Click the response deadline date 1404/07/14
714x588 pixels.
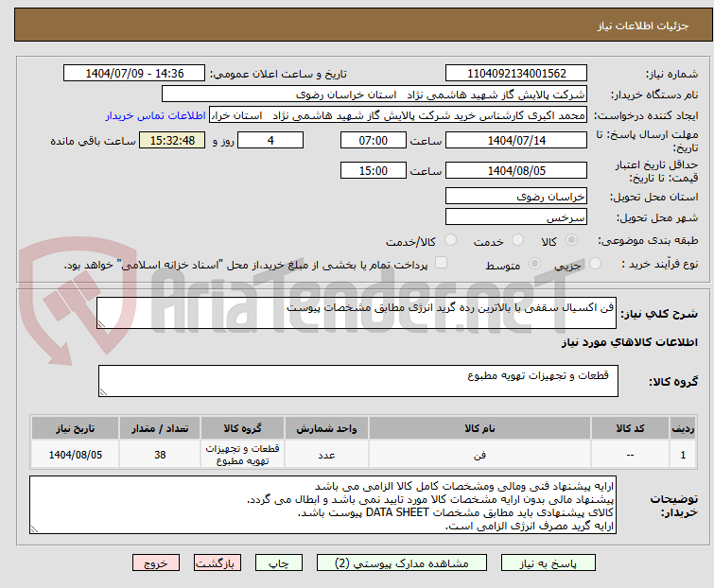click(516, 140)
